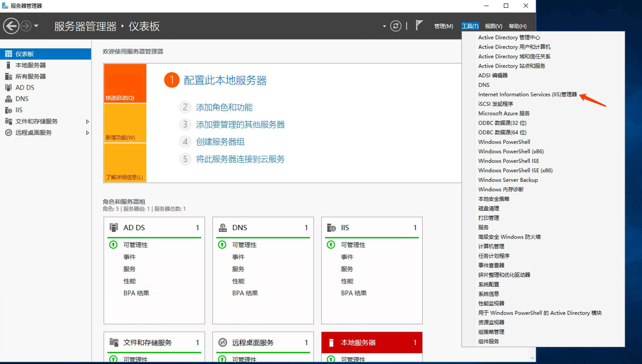Open navigation history dropdown arrow
Image resolution: width=642 pixels, height=364 pixels.
point(36,26)
